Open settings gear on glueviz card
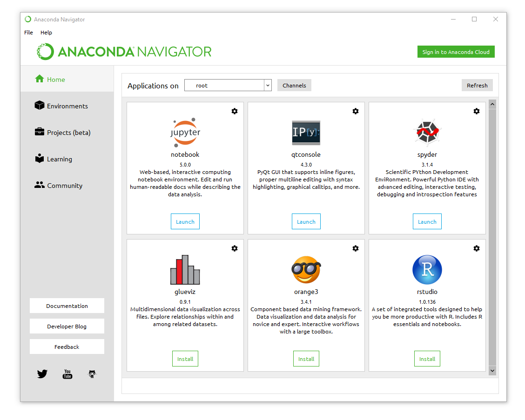 point(235,248)
